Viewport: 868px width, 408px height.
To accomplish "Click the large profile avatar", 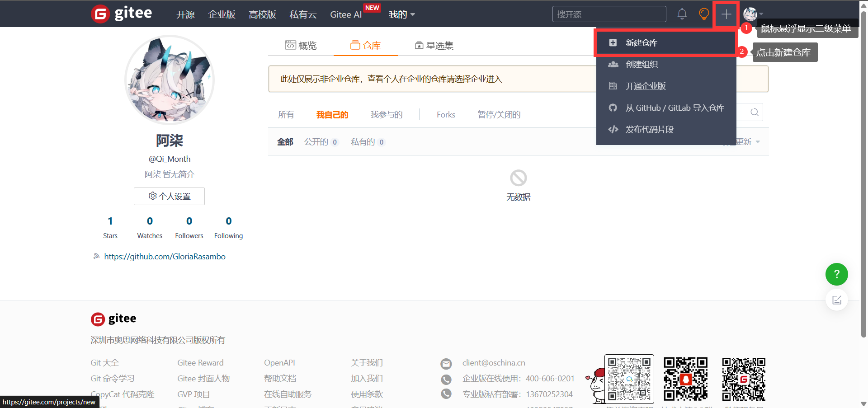I will (x=170, y=80).
